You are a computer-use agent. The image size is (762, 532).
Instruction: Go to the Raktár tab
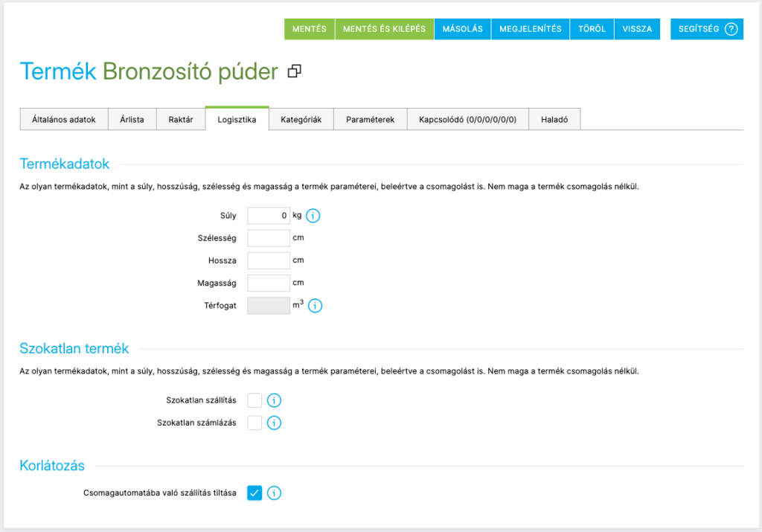pos(181,119)
